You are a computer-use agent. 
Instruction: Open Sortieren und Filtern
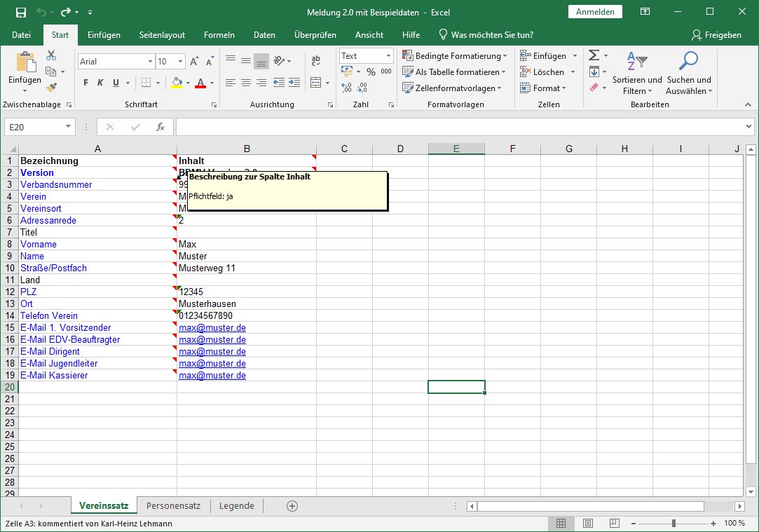coord(637,73)
